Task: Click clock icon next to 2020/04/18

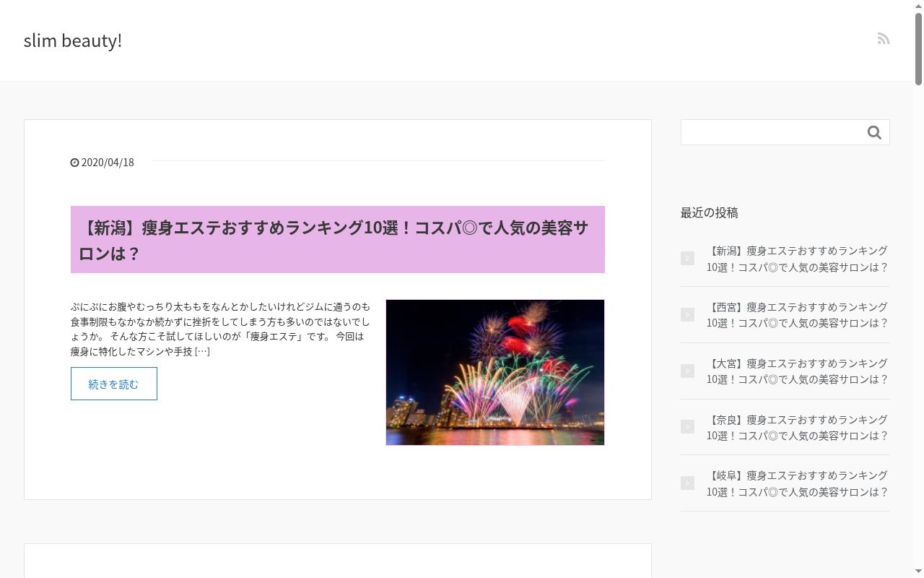Action: pos(74,163)
